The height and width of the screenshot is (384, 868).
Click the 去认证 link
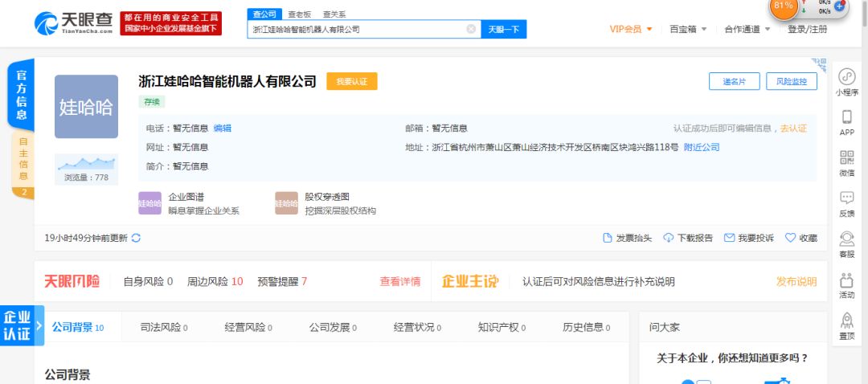(794, 129)
